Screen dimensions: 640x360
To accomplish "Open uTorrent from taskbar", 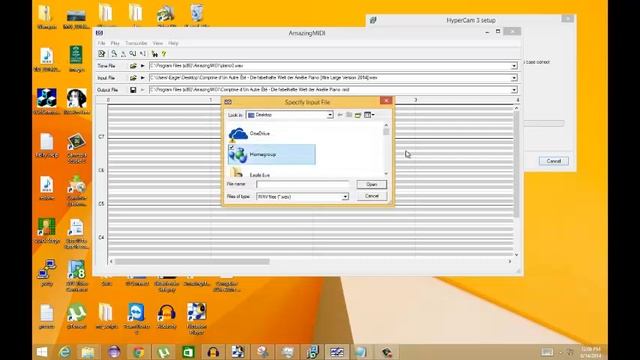I will (163, 352).
